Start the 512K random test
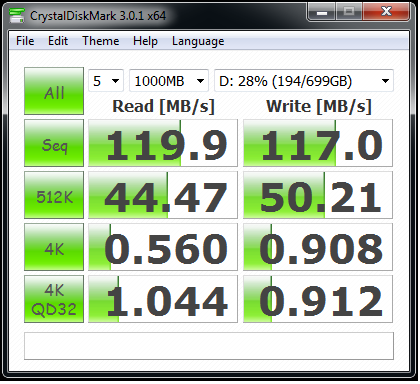The height and width of the screenshot is (384, 420). (54, 195)
